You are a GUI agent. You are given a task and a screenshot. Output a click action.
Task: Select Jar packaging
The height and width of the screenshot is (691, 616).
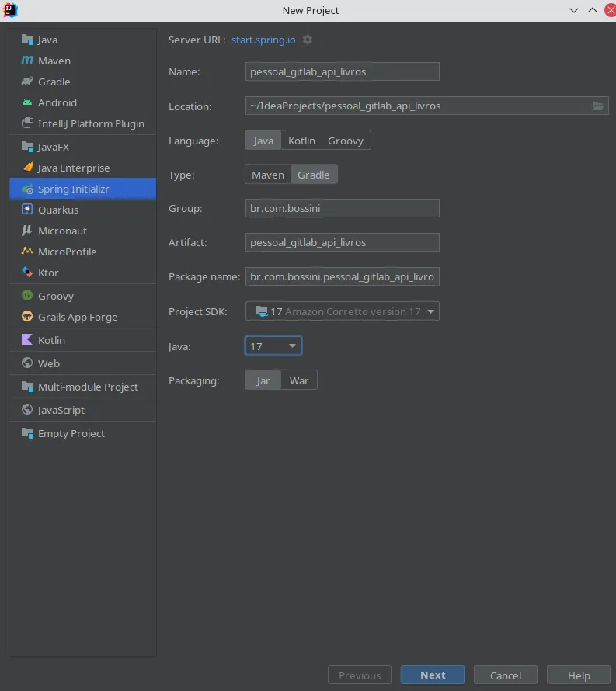point(263,380)
